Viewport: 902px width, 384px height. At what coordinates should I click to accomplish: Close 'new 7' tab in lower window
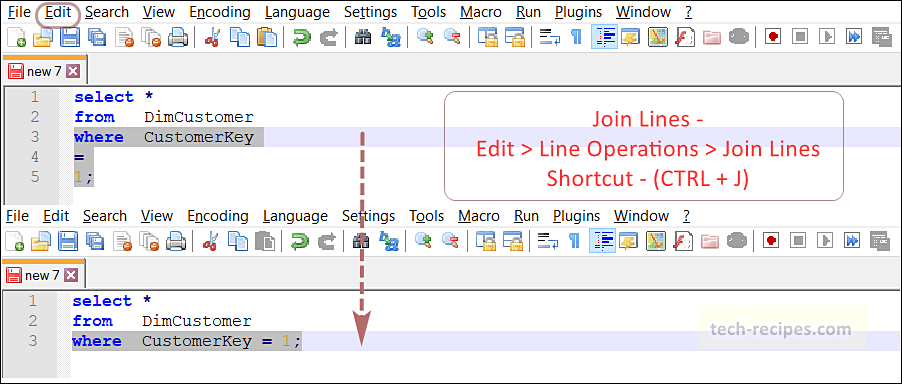click(71, 275)
